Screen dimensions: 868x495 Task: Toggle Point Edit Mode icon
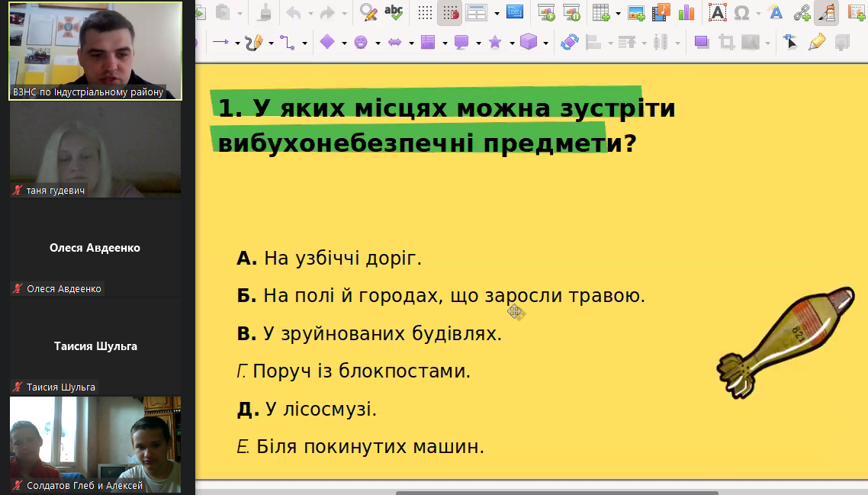(789, 41)
